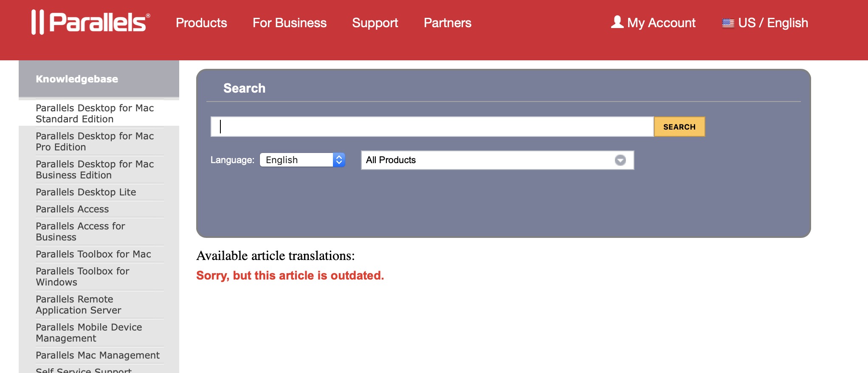Image resolution: width=868 pixels, height=373 pixels.
Task: Go to Parallels Mac Management
Action: click(98, 355)
